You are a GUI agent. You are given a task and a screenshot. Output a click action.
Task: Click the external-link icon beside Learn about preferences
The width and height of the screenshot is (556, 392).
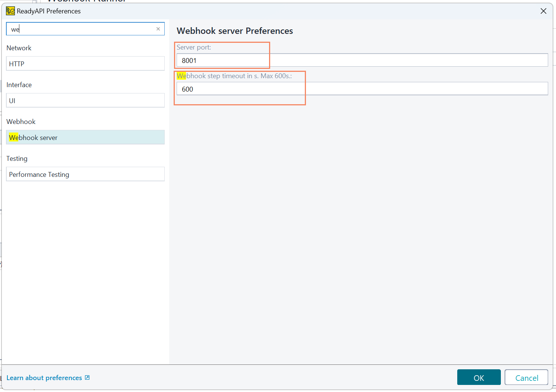click(87, 377)
